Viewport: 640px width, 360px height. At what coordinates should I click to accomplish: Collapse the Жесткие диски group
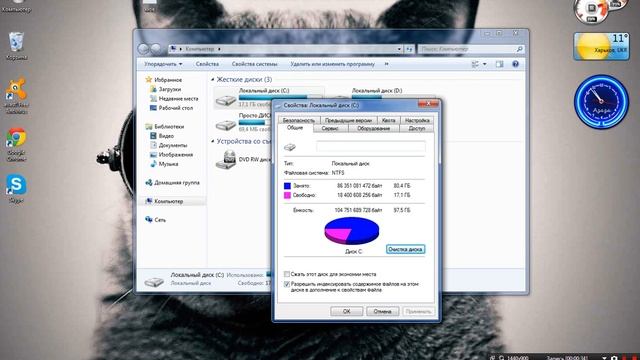pos(213,79)
